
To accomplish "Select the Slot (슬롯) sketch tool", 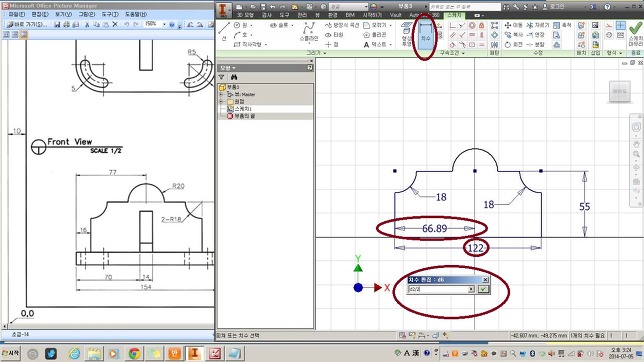I will coord(279,25).
